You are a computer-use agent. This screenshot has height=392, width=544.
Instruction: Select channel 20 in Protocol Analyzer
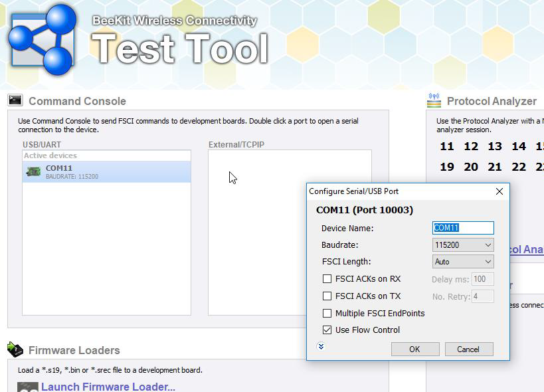point(471,167)
